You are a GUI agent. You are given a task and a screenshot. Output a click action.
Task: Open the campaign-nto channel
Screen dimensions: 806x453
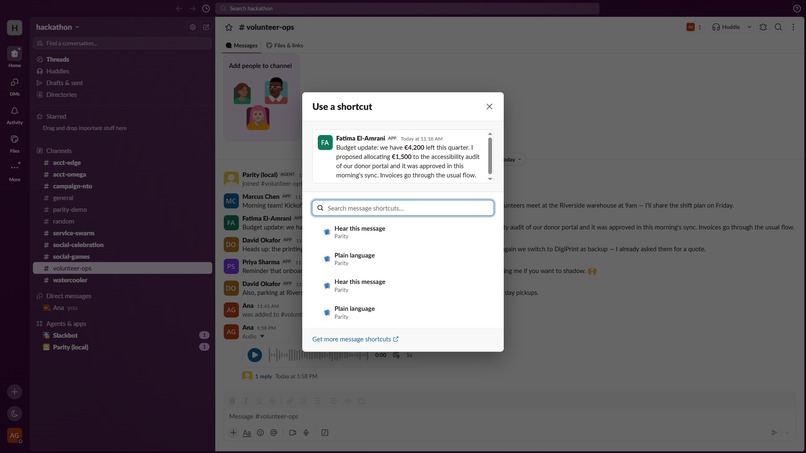pyautogui.click(x=122, y=186)
